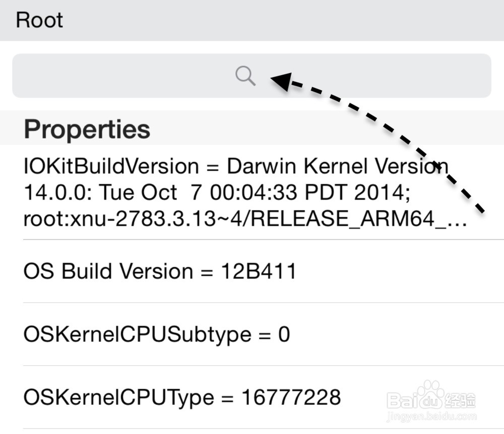Click the Darwin Kernel Version value text

point(338,166)
